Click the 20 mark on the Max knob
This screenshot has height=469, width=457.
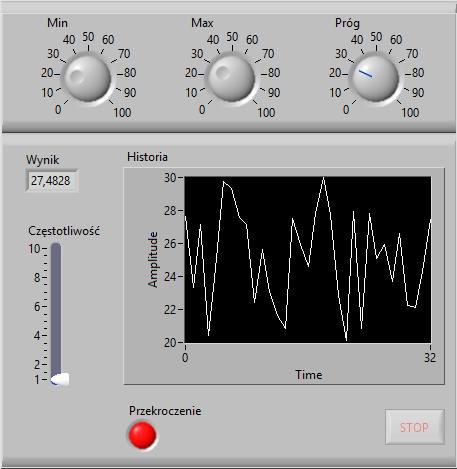191,73
